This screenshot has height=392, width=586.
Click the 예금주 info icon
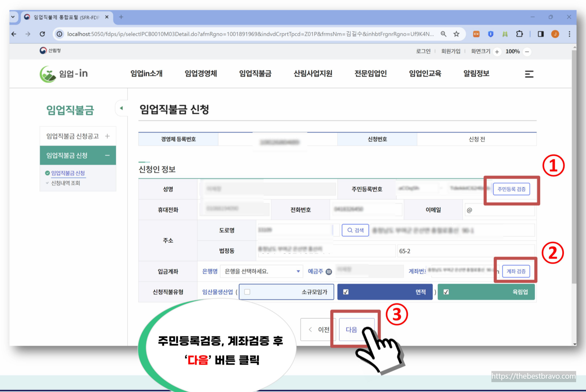pyautogui.click(x=329, y=272)
